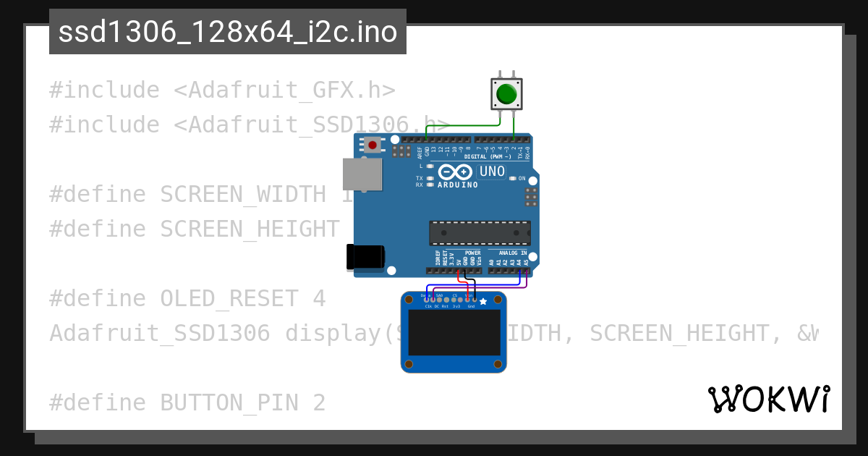The image size is (868, 456).
Task: Select the black DC power jack
Action: [365, 257]
